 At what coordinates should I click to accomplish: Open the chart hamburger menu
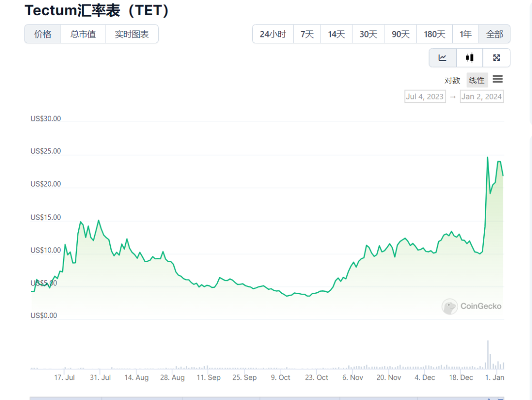pos(498,79)
